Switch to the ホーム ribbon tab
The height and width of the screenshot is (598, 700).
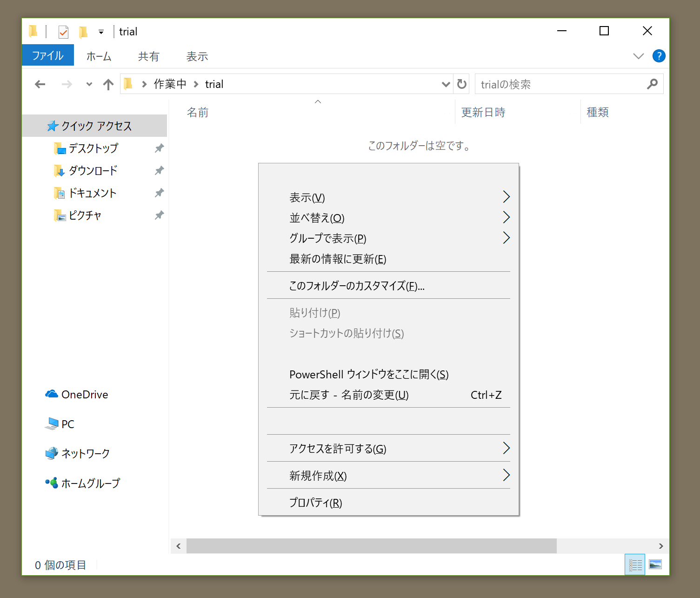coord(99,56)
